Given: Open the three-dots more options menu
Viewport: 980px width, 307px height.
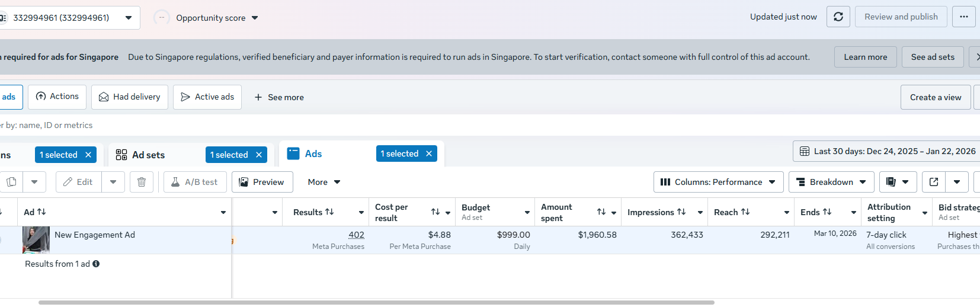Looking at the screenshot, I should [x=964, y=17].
